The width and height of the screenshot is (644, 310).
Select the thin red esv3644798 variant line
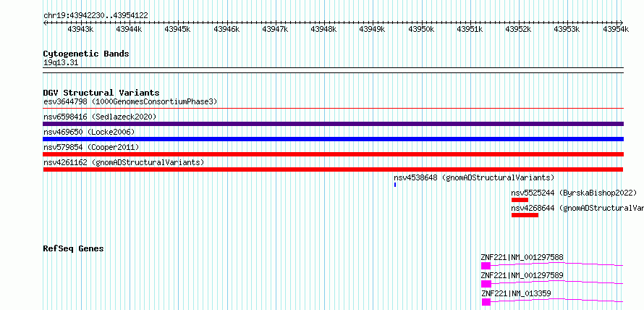click(334, 109)
